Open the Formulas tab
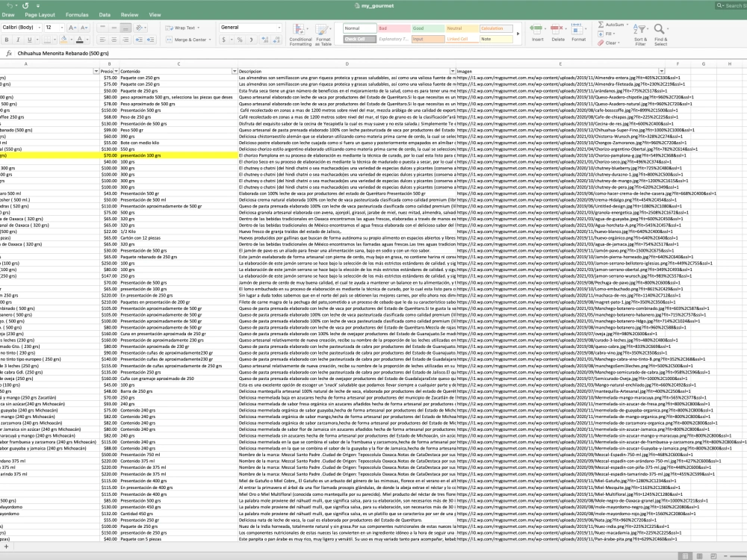 77,15
